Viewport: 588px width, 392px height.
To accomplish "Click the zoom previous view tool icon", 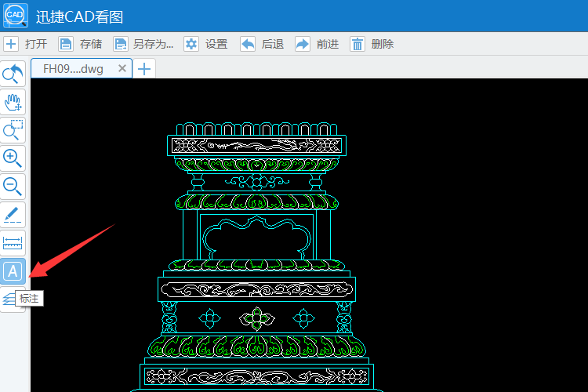I will pyautogui.click(x=13, y=74).
